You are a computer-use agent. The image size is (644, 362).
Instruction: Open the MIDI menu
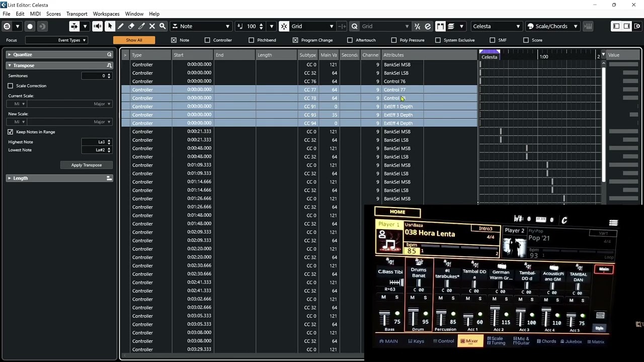35,14
